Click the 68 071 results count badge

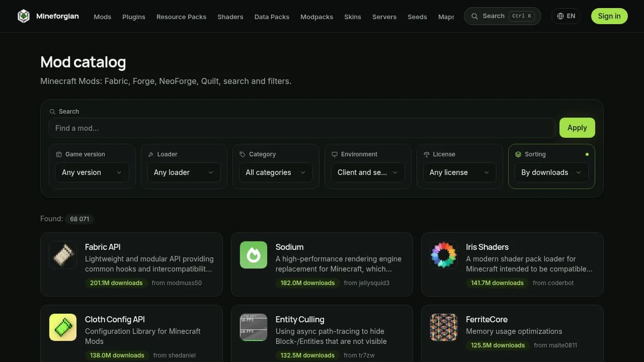pos(79,219)
